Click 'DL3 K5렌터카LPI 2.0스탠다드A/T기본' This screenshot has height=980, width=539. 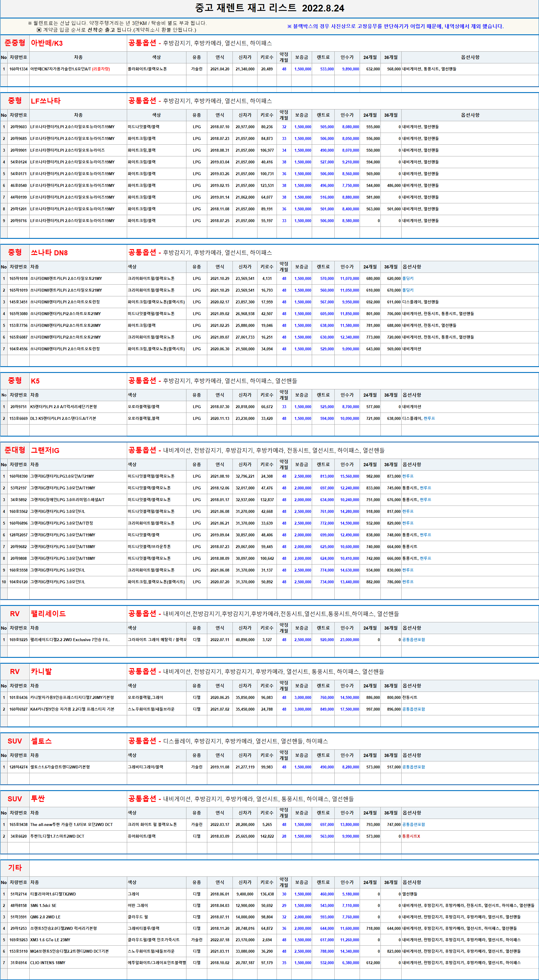pyautogui.click(x=63, y=418)
